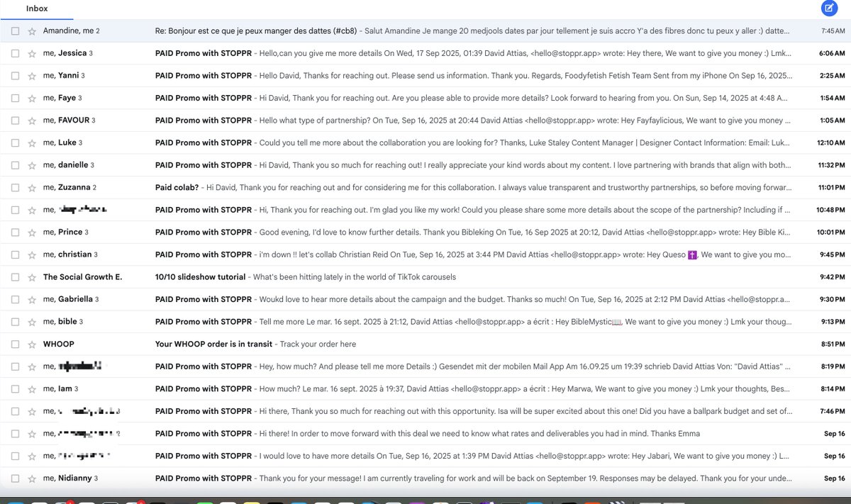Tick the checkbox for Nidianny's thread
The image size is (851, 504).
point(16,478)
